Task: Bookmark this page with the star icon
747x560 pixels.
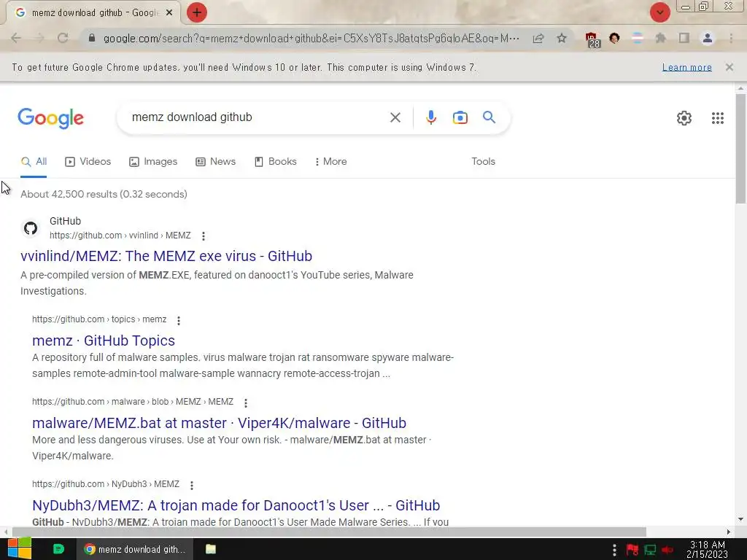Action: pos(562,38)
